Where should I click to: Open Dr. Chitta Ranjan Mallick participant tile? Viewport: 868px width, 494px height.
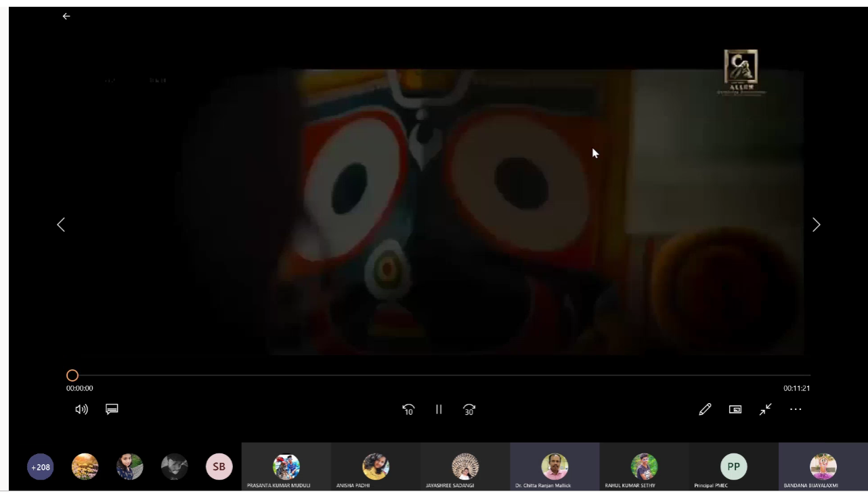(x=555, y=466)
